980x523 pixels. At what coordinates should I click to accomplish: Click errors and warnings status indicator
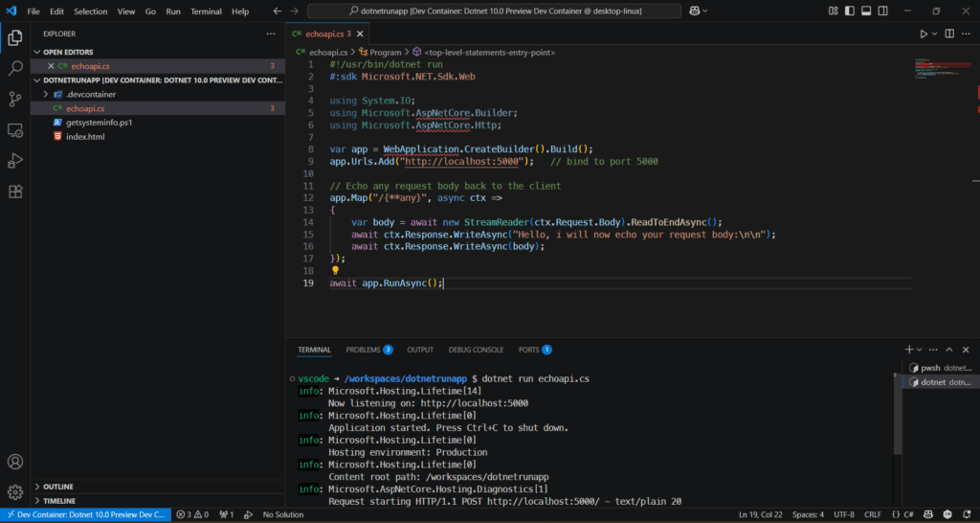pyautogui.click(x=192, y=515)
